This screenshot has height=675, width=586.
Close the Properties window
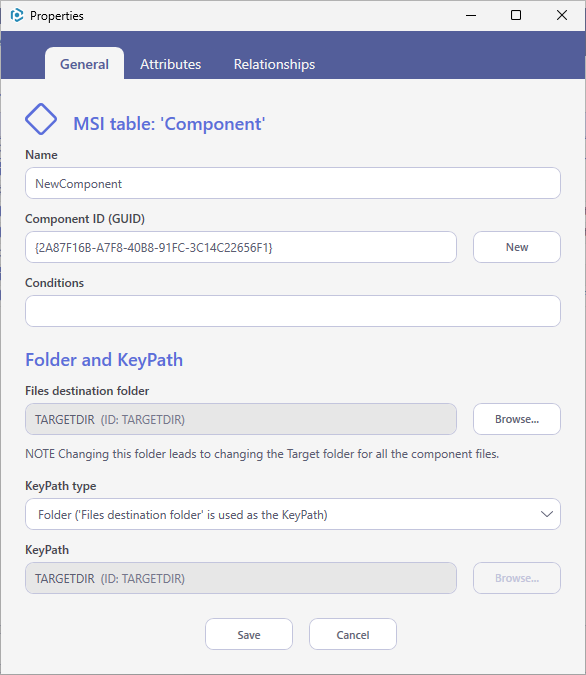point(561,15)
